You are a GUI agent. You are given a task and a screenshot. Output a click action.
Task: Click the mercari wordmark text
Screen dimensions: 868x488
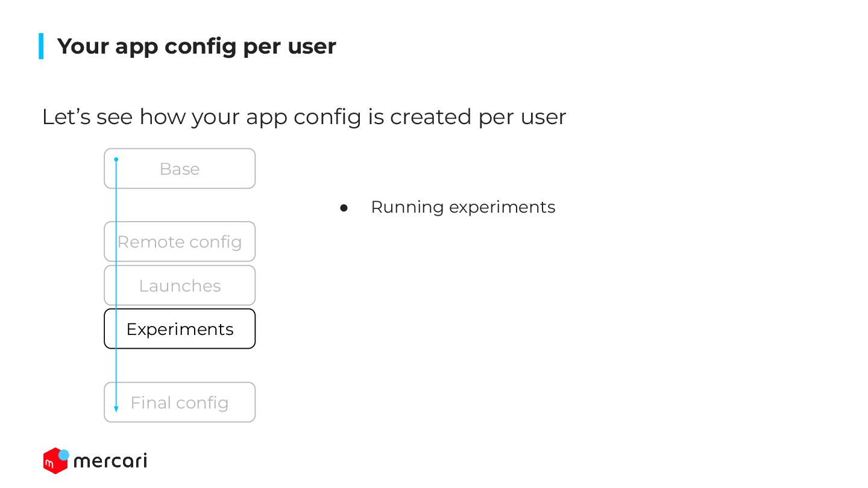[x=110, y=461]
